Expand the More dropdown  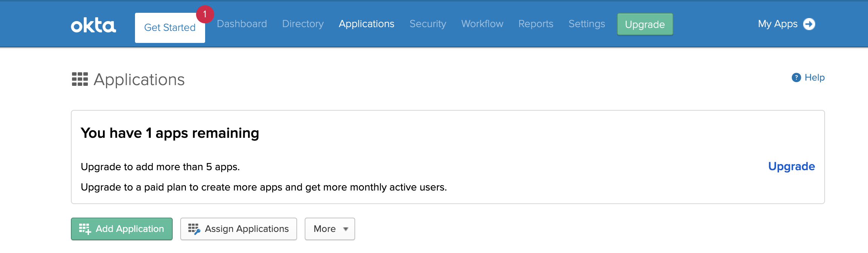tap(330, 229)
